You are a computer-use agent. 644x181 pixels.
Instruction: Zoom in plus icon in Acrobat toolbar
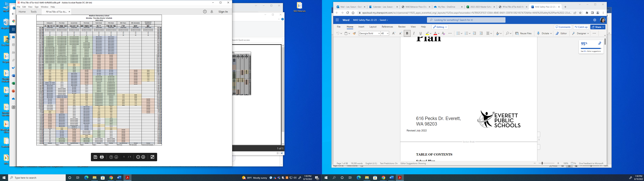[143, 157]
